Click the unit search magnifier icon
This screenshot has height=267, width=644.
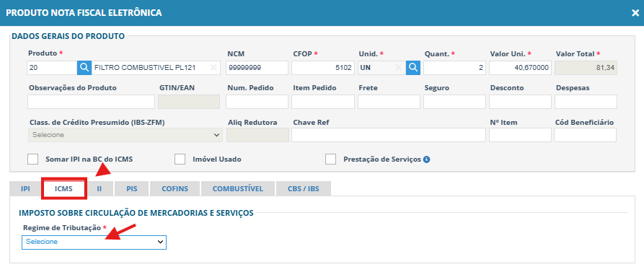click(413, 68)
